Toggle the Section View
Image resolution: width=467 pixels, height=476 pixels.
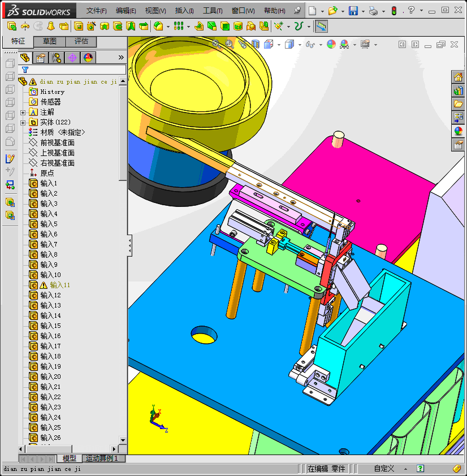[256, 44]
